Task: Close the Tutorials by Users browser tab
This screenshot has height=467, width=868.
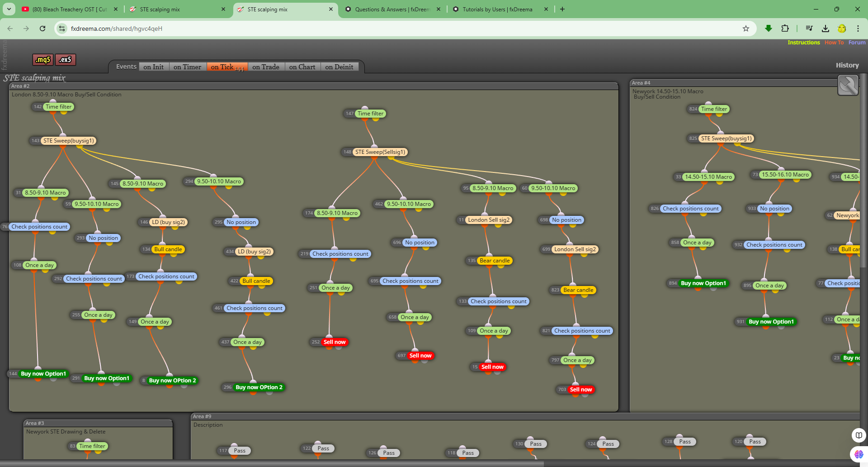Action: coord(546,9)
